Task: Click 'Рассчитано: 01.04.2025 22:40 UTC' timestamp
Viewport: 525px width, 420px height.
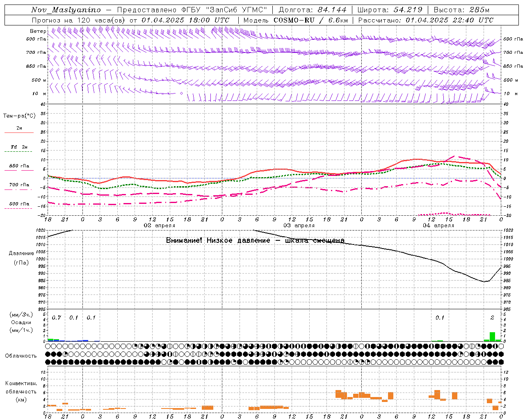Action: click(x=426, y=20)
